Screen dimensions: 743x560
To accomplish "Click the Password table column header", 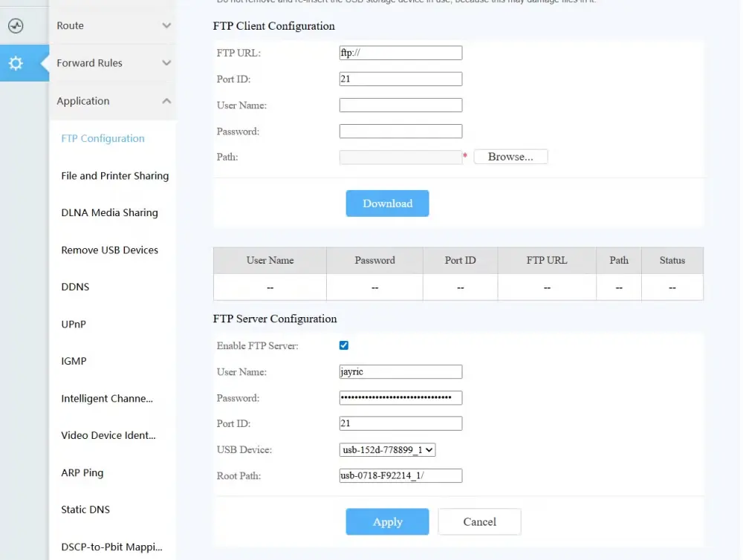I will point(374,261).
